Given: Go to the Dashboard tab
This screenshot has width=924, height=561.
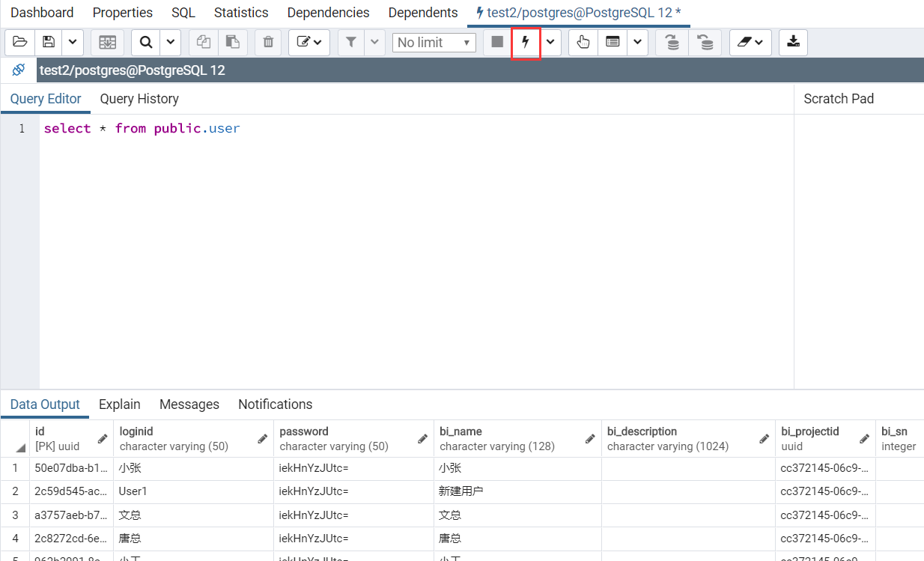Looking at the screenshot, I should pos(42,13).
